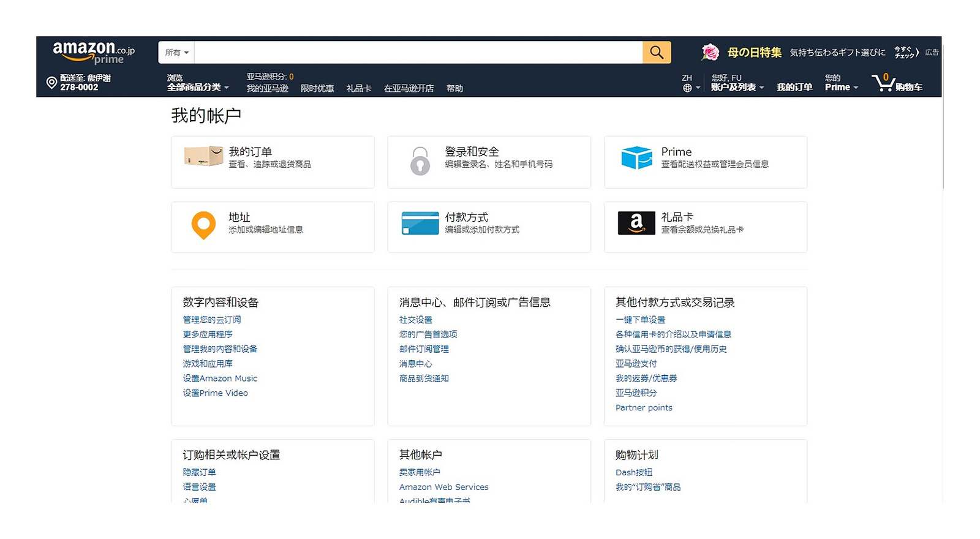980x539 pixels.
Task: Click the 登录和安全 padlock icon
Action: click(420, 161)
